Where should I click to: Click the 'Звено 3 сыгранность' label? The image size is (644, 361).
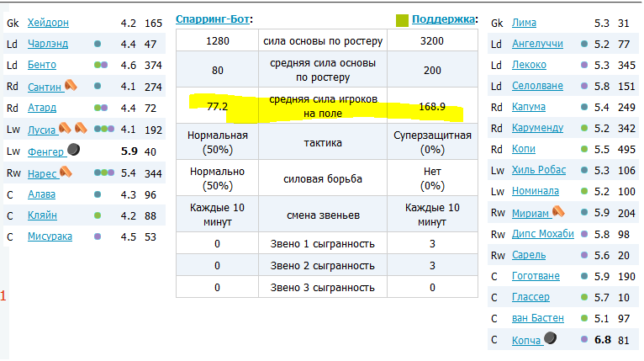point(322,288)
